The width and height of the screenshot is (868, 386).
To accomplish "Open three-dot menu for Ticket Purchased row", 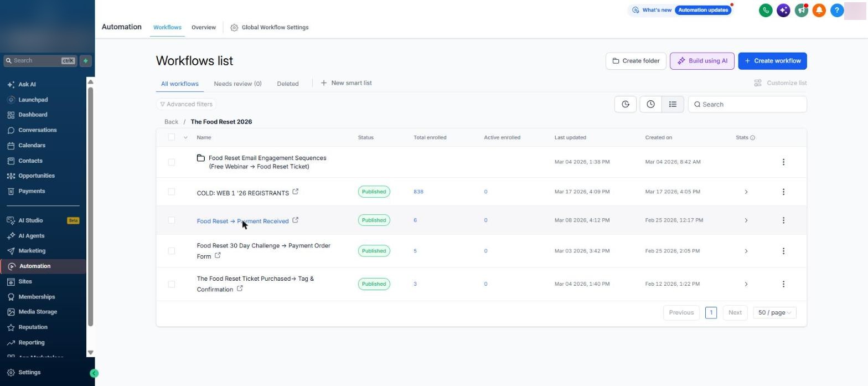I will pyautogui.click(x=783, y=284).
